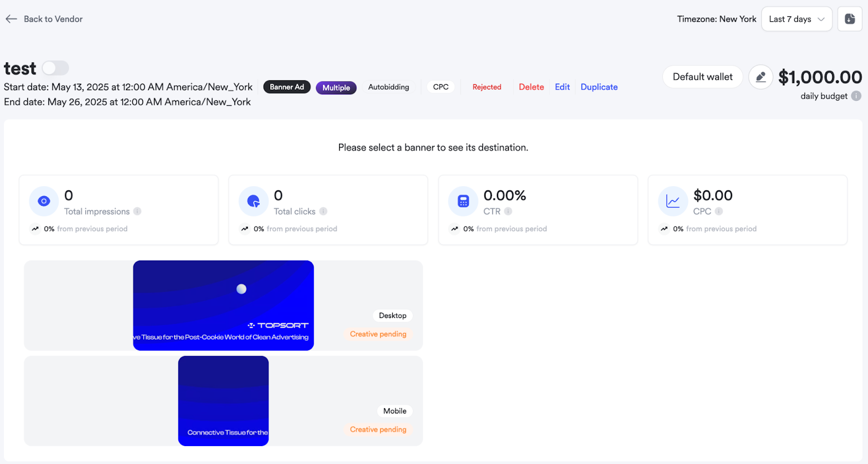Click the Total clicks info icon
The height and width of the screenshot is (464, 868).
[x=323, y=211]
